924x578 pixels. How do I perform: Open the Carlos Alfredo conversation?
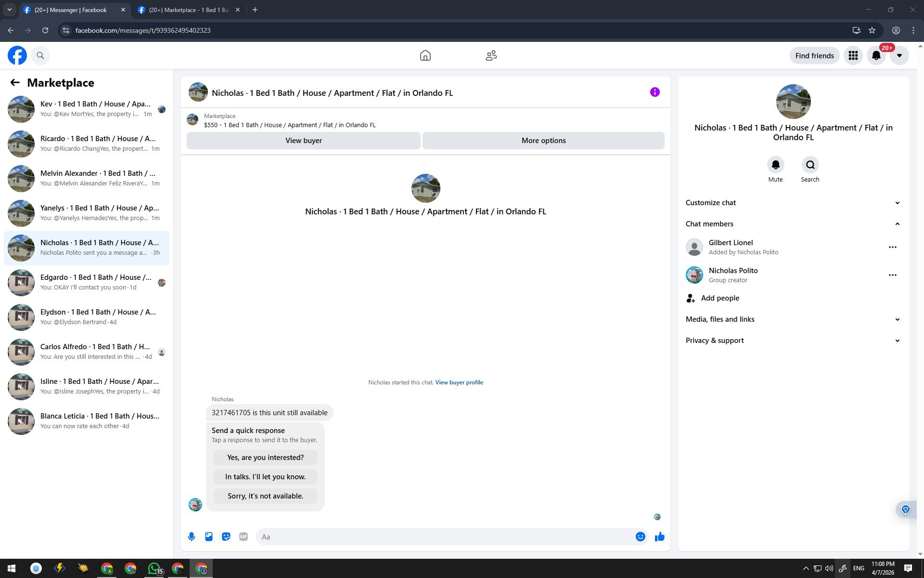click(87, 352)
